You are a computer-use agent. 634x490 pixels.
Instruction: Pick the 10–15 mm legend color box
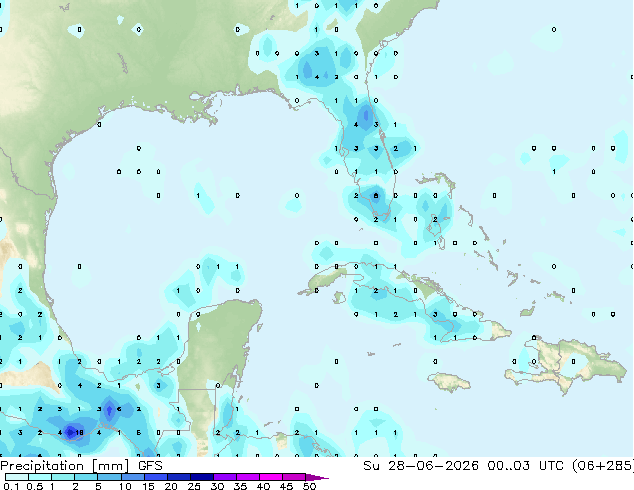point(132,477)
